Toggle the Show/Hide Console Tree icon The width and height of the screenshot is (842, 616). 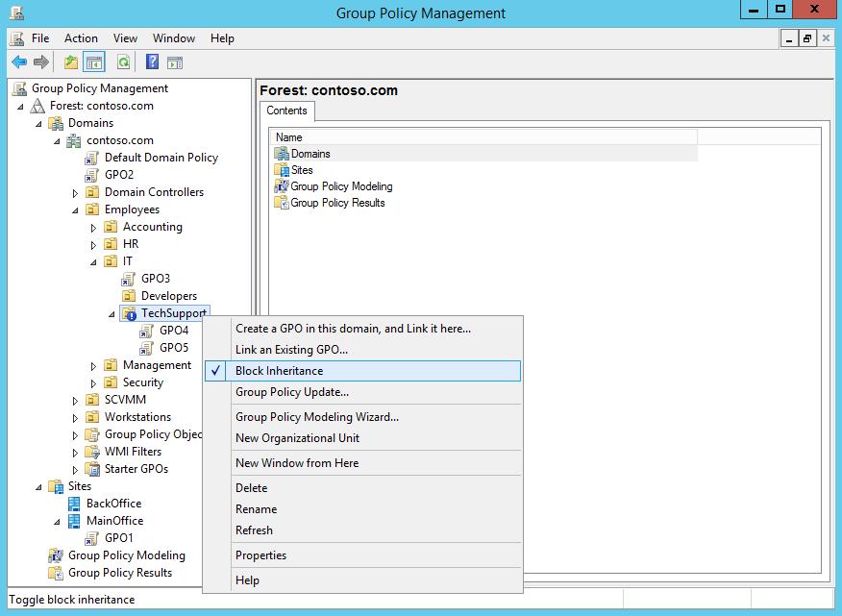(94, 62)
